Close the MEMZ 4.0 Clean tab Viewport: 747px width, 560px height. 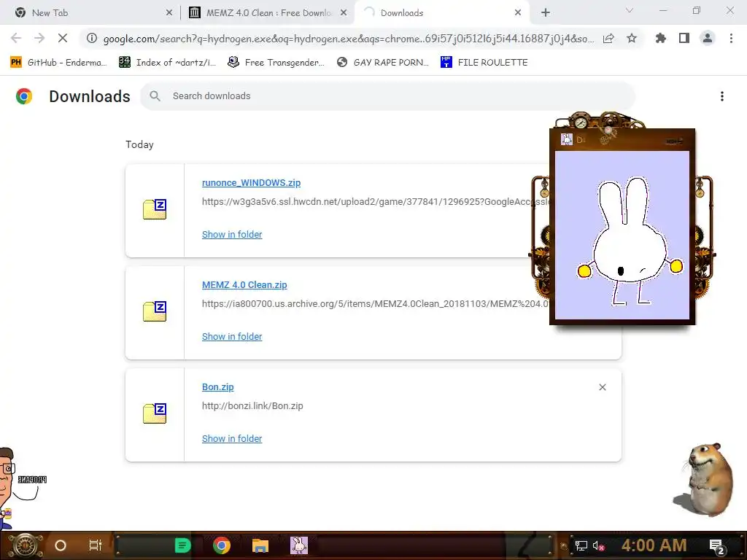click(344, 13)
